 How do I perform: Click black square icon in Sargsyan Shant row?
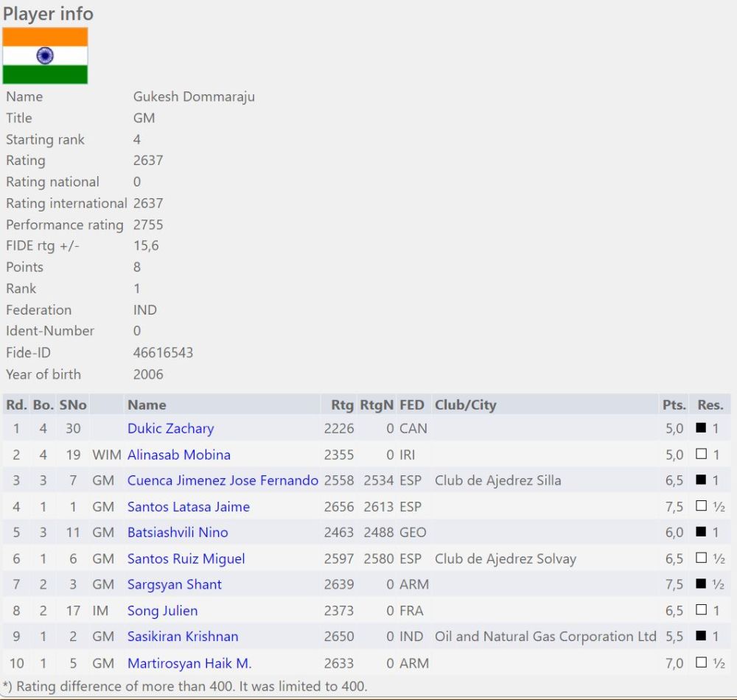click(701, 584)
